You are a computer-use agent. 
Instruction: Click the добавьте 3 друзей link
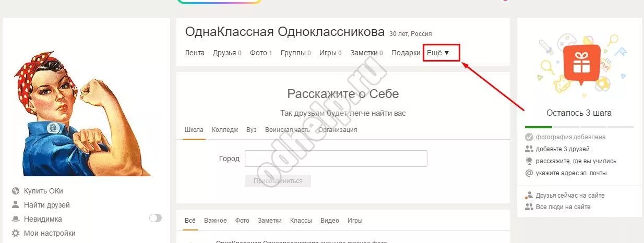563,149
